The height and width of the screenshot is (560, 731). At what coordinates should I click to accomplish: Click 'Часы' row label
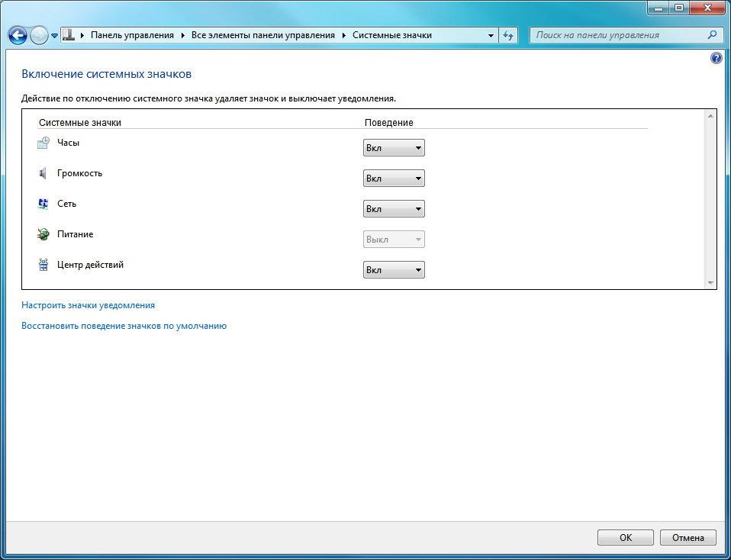(68, 143)
